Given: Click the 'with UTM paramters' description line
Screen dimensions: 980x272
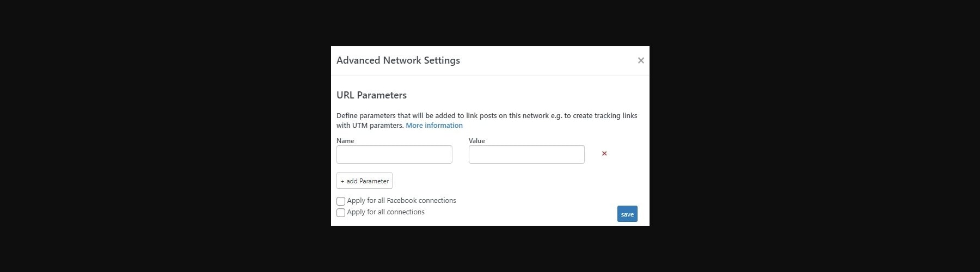Looking at the screenshot, I should tap(370, 126).
